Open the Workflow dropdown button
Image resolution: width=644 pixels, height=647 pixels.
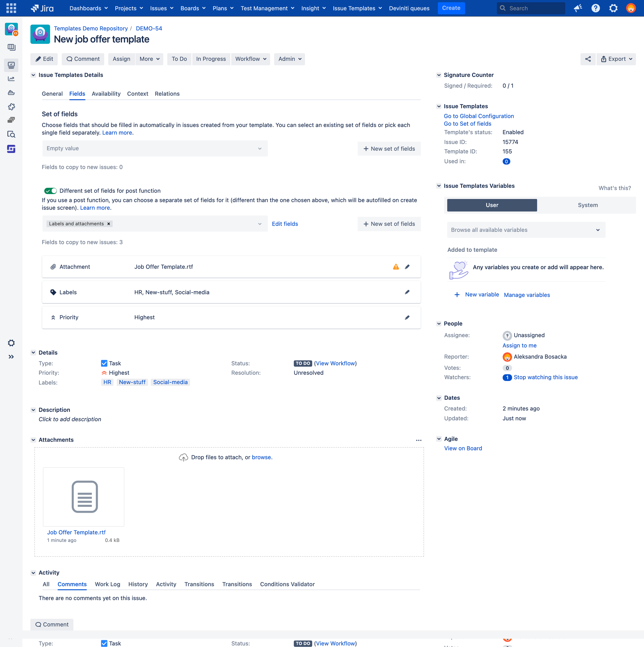point(251,59)
